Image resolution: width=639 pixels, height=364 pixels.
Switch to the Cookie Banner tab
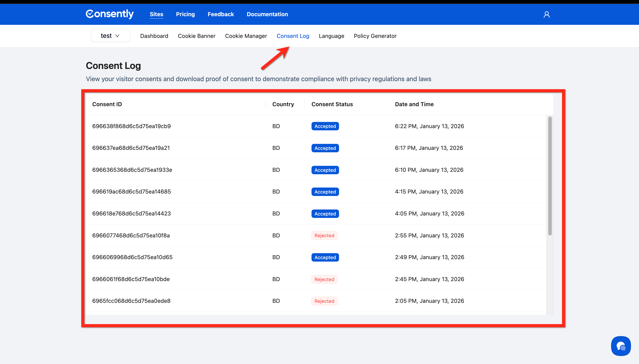pos(196,36)
